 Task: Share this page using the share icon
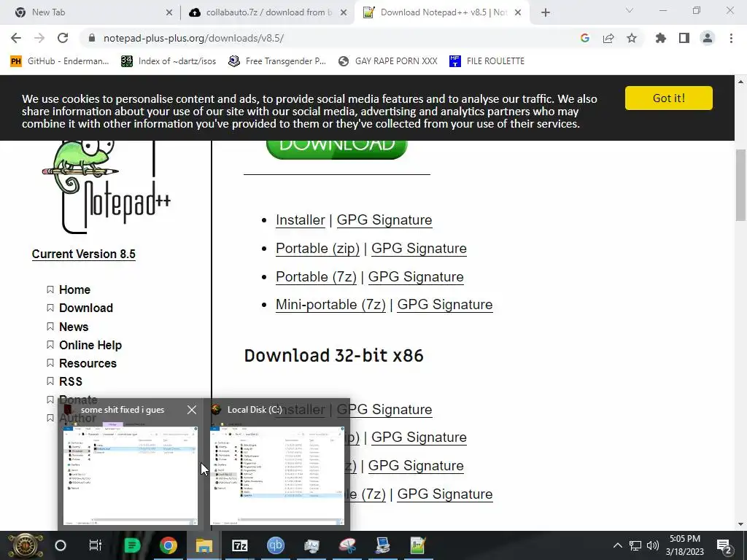coord(608,38)
